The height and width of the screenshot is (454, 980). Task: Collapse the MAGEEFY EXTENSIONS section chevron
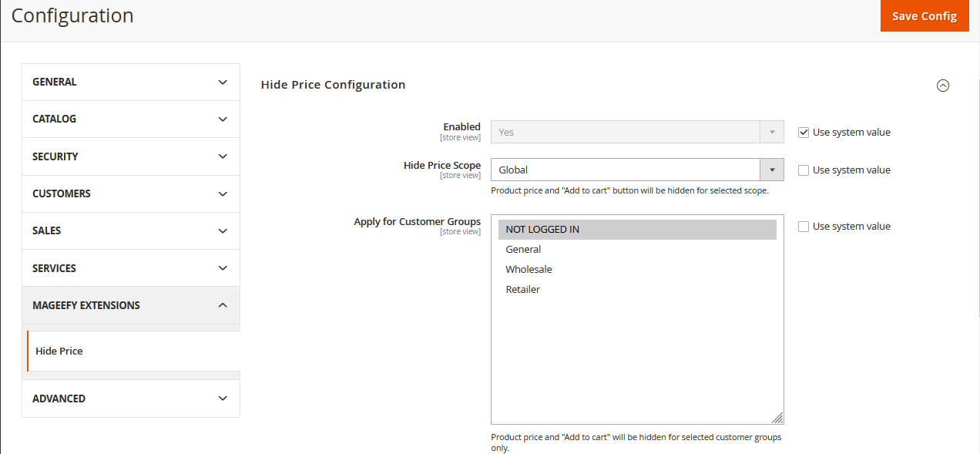pyautogui.click(x=223, y=304)
